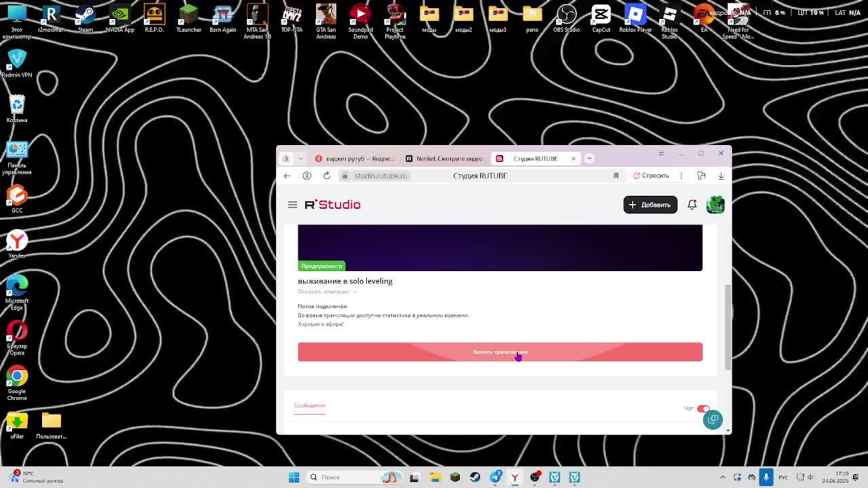Open Telegram from the taskbar

coord(495,477)
